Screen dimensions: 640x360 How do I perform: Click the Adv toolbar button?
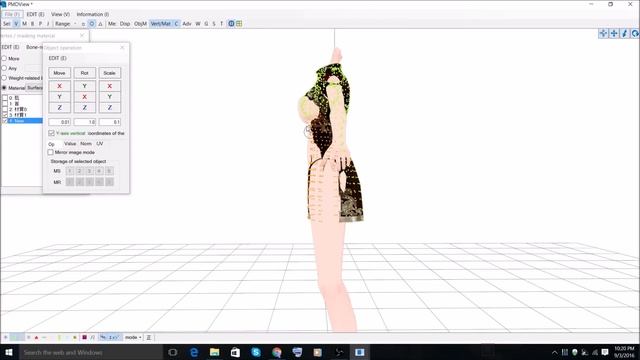(187, 24)
